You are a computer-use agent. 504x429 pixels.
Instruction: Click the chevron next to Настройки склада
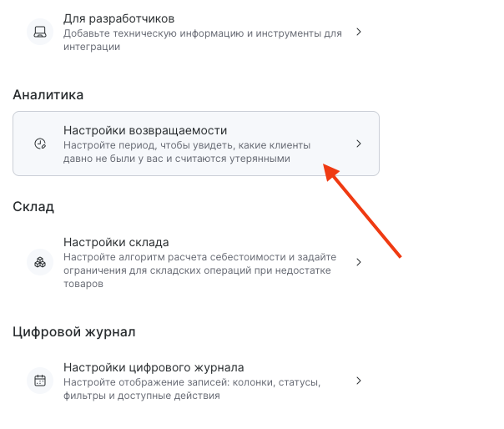[x=358, y=262]
